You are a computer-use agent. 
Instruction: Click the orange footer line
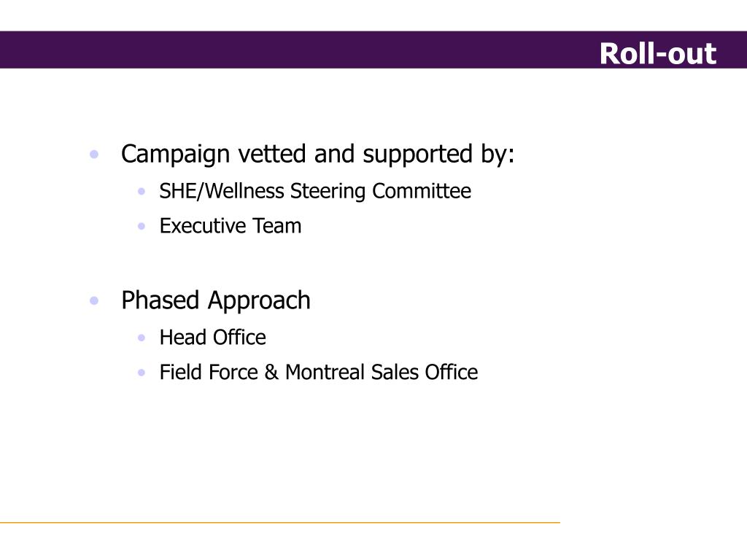click(280, 522)
